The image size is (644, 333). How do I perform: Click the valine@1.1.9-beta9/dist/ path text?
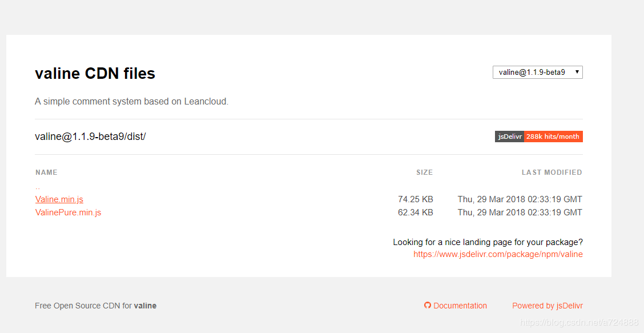[x=90, y=137]
